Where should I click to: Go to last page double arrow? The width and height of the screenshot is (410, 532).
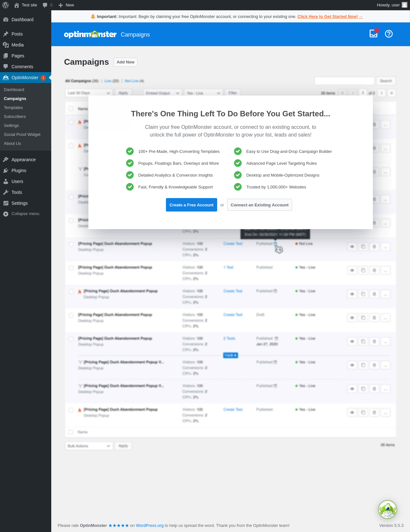[x=391, y=93]
